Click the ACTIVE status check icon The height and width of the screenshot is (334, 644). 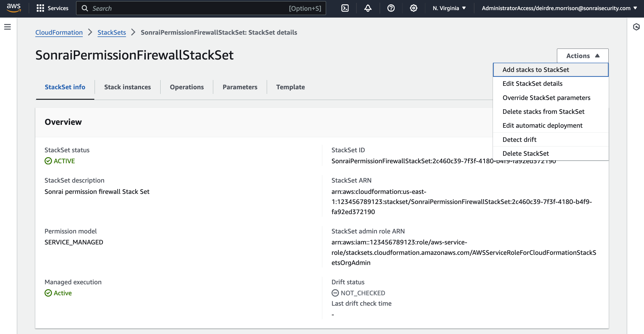coord(48,161)
